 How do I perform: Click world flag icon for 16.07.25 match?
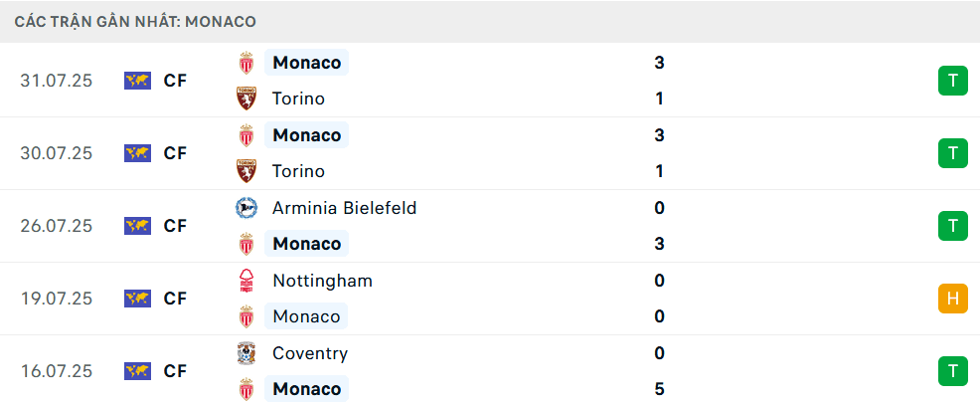click(x=137, y=371)
